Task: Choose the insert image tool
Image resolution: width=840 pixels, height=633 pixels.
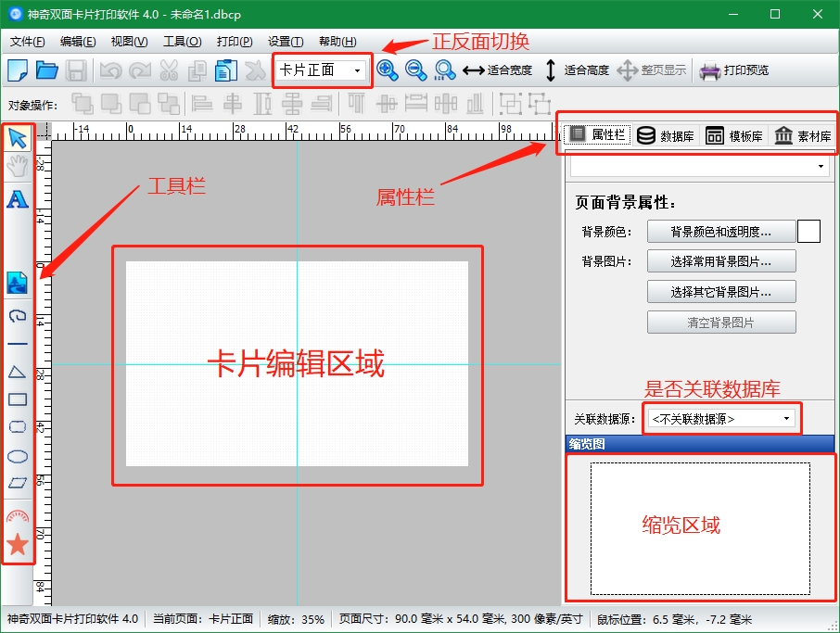Action: [x=18, y=283]
